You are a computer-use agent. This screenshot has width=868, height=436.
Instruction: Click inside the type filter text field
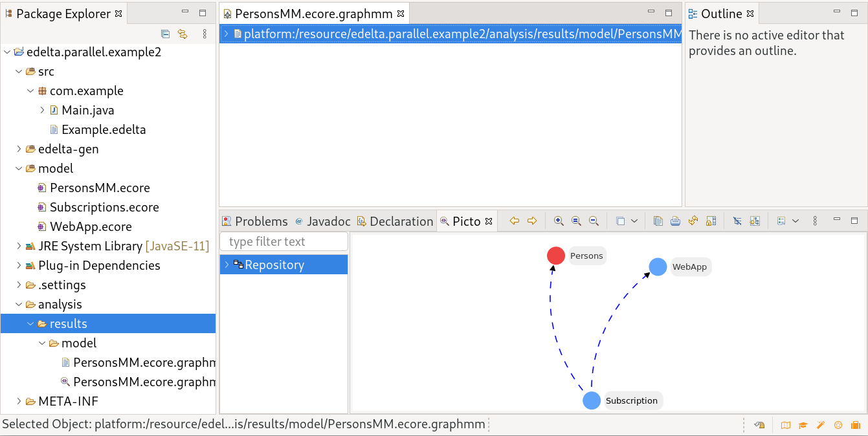coord(284,241)
